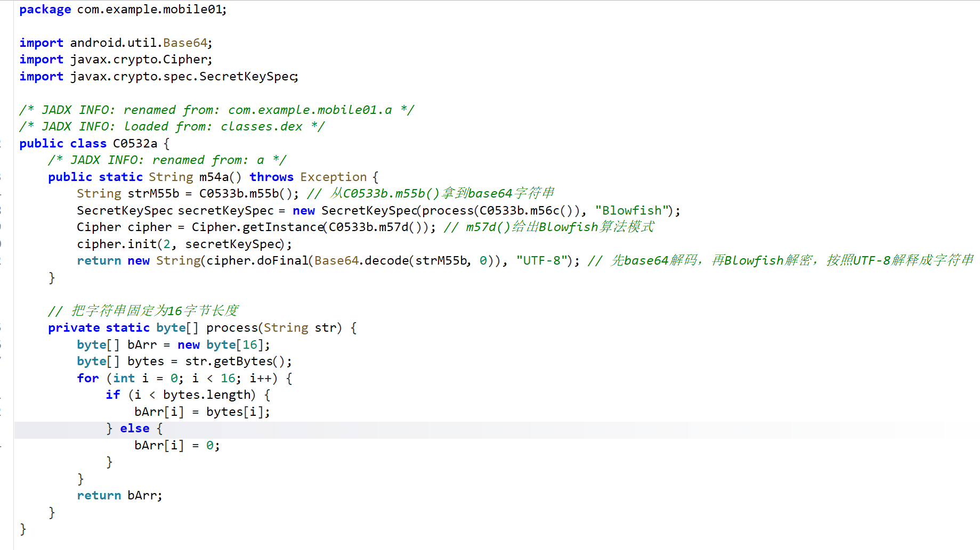Click the 'bArr[i] = bytes[i];' statement
The height and width of the screenshot is (550, 980).
tap(203, 412)
